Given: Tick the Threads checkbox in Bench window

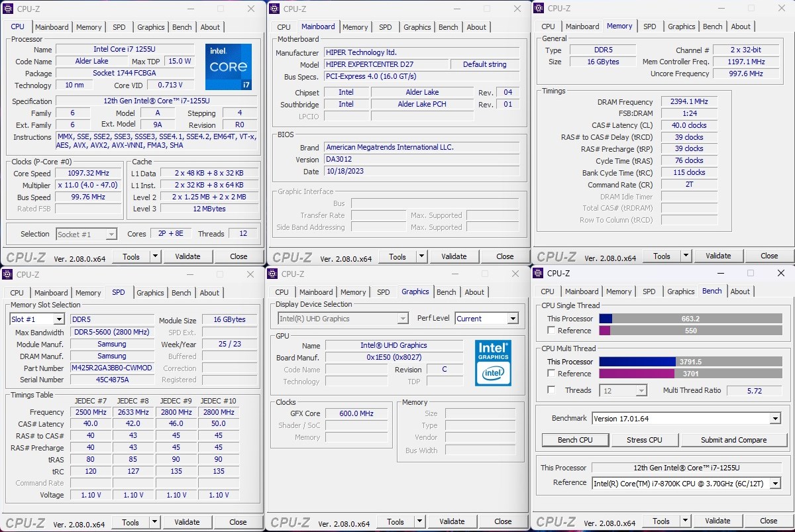Looking at the screenshot, I should [x=551, y=390].
